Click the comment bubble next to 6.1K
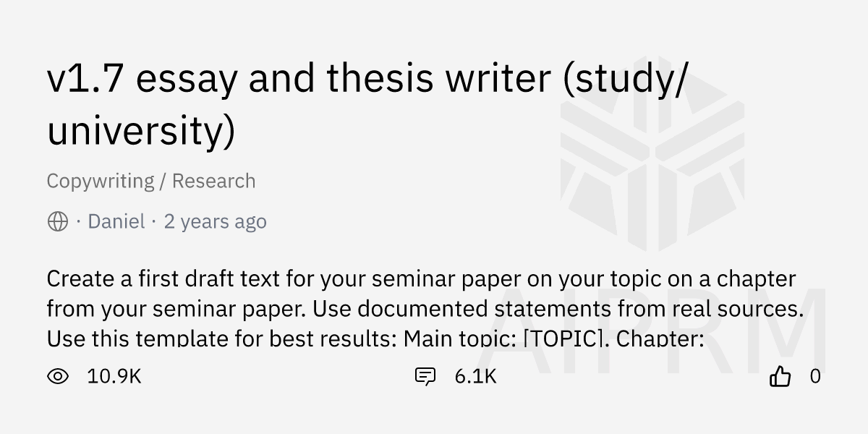Viewport: 868px width, 434px height. point(425,375)
